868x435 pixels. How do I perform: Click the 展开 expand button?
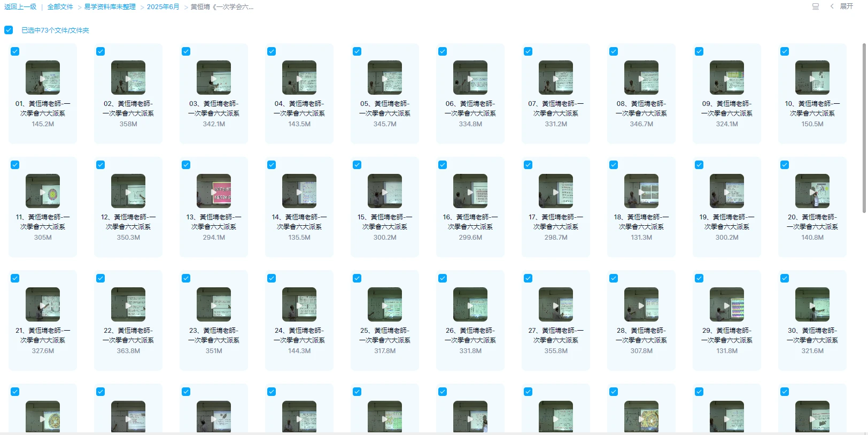[x=846, y=6]
